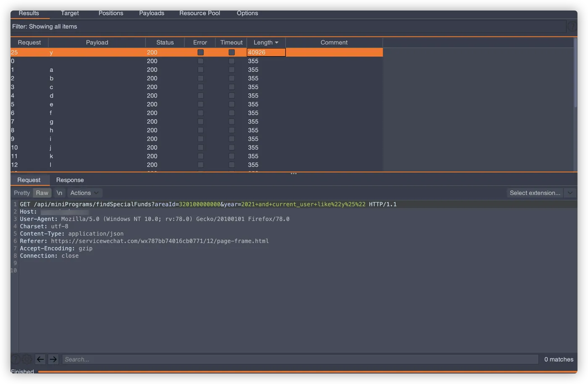Select result row with payload l

(197, 165)
